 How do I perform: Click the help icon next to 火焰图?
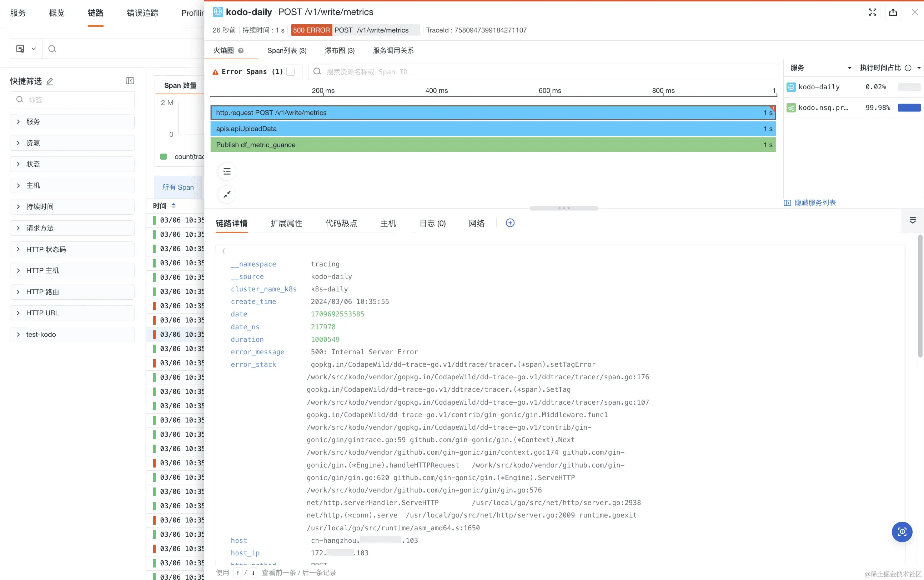click(x=241, y=51)
